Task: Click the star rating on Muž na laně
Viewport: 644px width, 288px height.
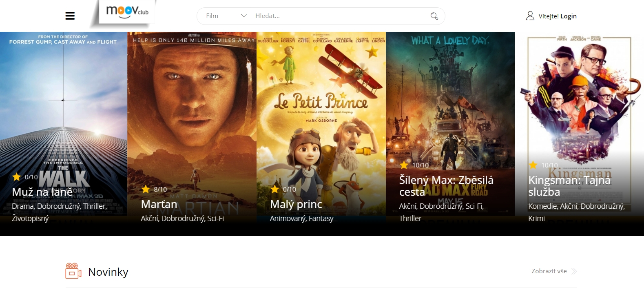Action: click(x=17, y=177)
